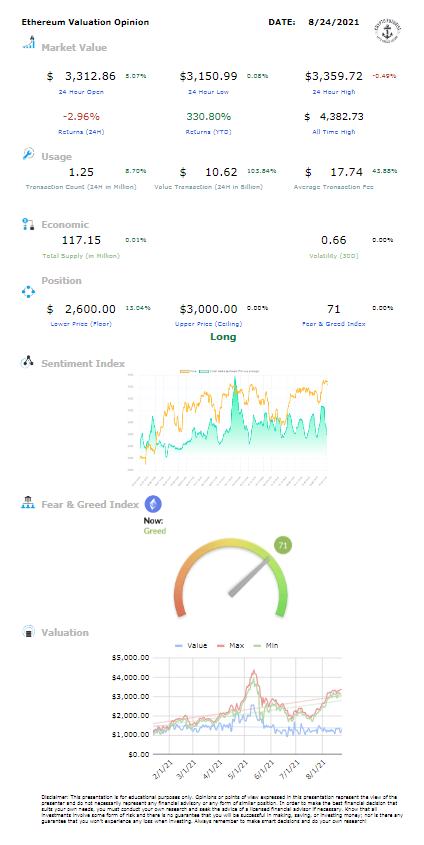Image resolution: width=424 pixels, height=845 pixels.
Task: Toggle the Min series in the Valuation legend
Action: click(267, 645)
